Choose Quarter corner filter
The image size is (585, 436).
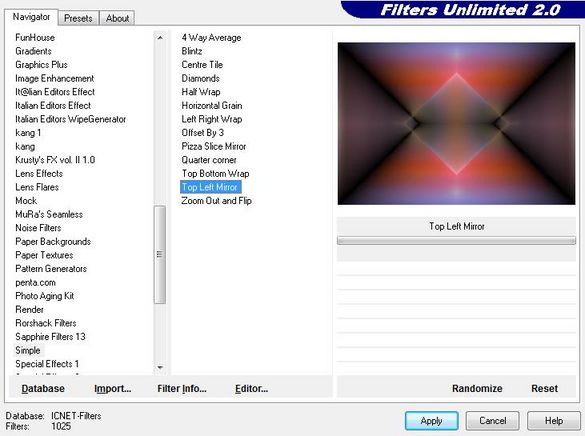(x=209, y=160)
